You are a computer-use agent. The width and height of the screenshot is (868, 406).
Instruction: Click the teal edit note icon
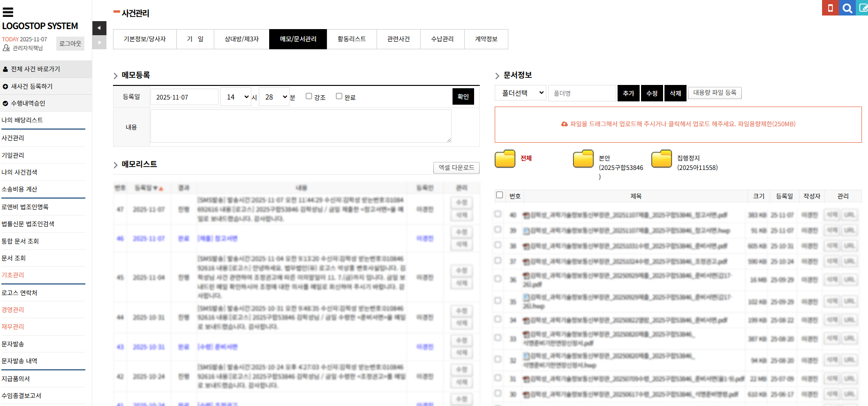click(x=862, y=8)
